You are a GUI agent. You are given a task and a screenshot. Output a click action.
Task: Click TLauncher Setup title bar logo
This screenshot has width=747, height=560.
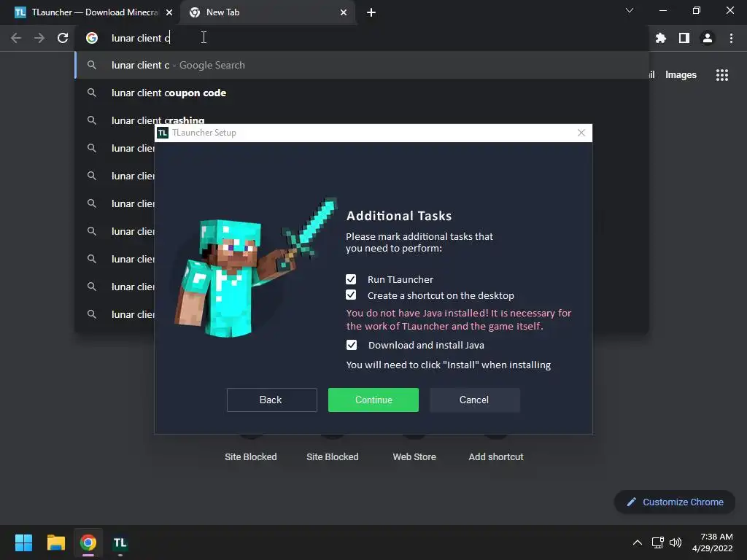(x=163, y=133)
